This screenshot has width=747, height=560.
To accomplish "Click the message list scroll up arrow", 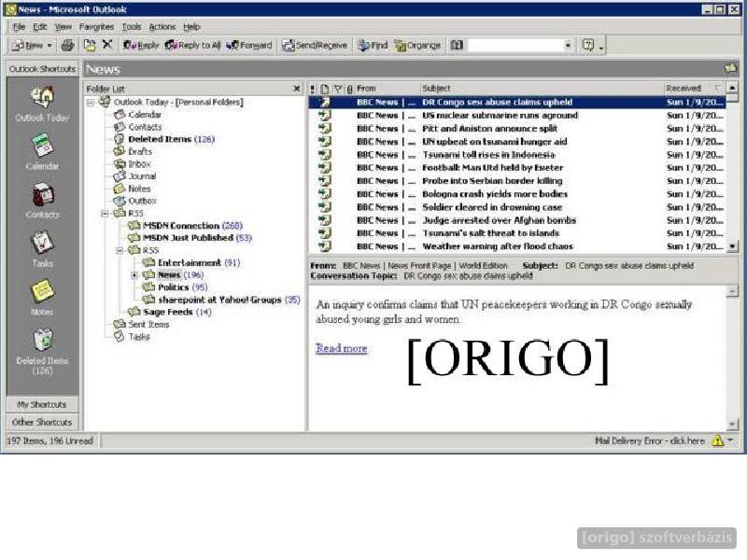I will (732, 88).
